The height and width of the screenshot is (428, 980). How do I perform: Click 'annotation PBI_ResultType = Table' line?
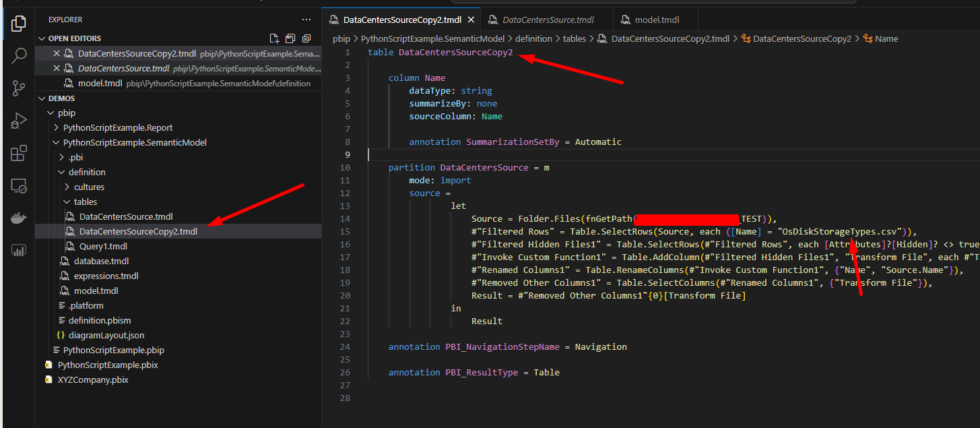click(x=474, y=372)
